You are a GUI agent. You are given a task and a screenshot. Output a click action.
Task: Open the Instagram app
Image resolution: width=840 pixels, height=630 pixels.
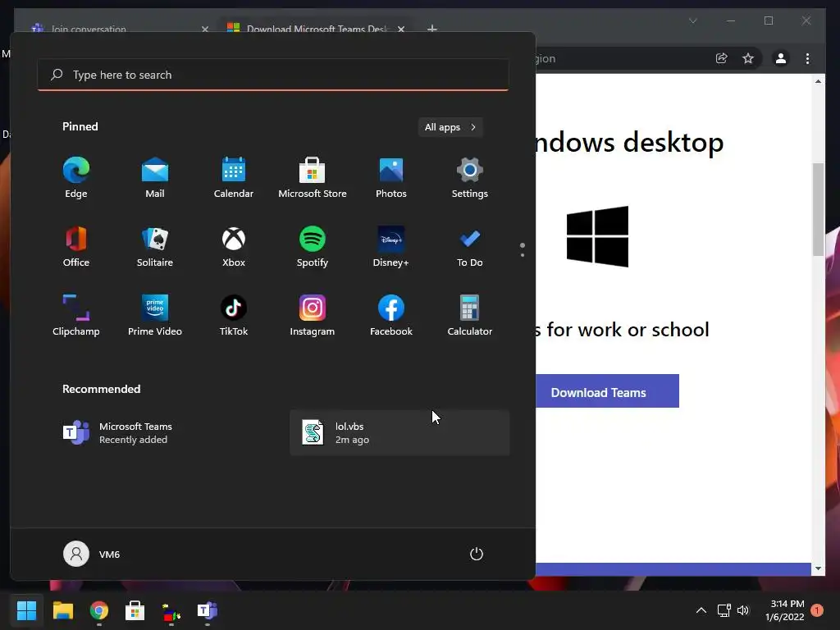coord(313,316)
